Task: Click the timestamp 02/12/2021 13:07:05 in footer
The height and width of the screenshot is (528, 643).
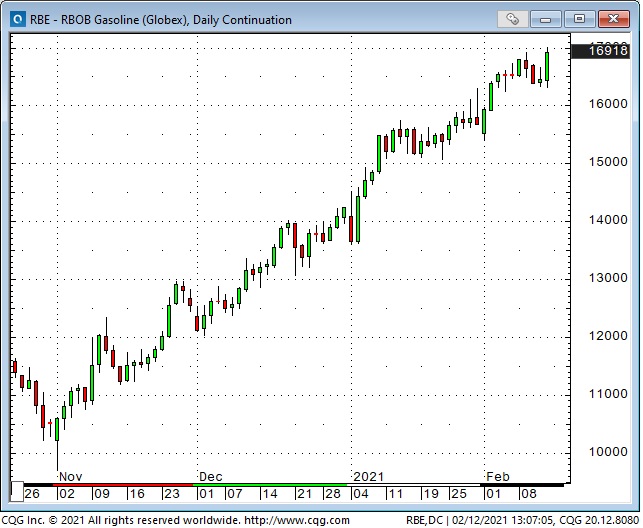Action: [502, 521]
